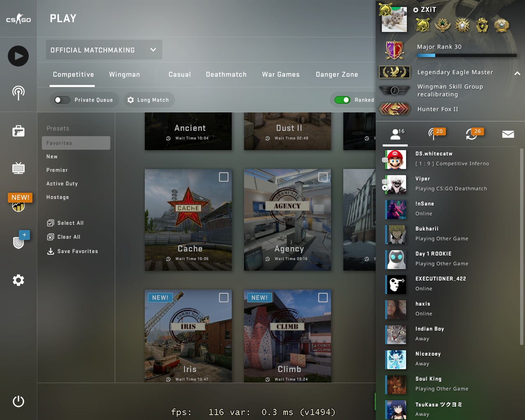Click the friend name Bukharii
Screen dimensions: 525x420
(x=427, y=229)
